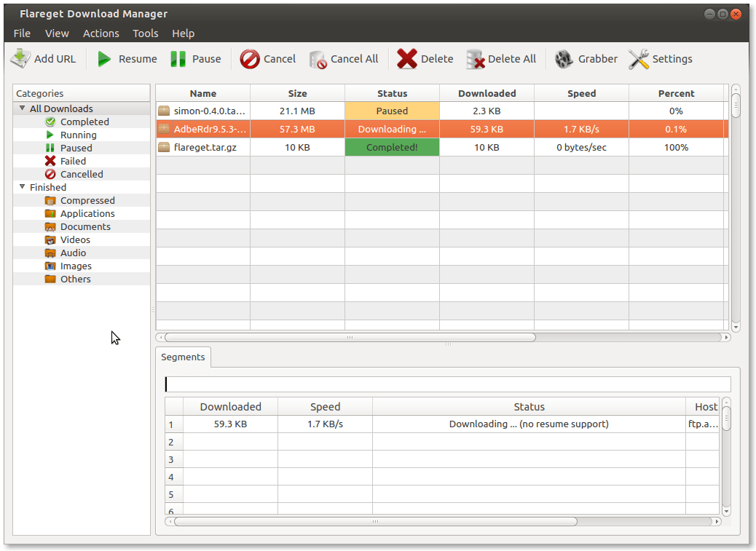Sort by the downloads table Speed header
The height and width of the screenshot is (551, 756).
[581, 93]
